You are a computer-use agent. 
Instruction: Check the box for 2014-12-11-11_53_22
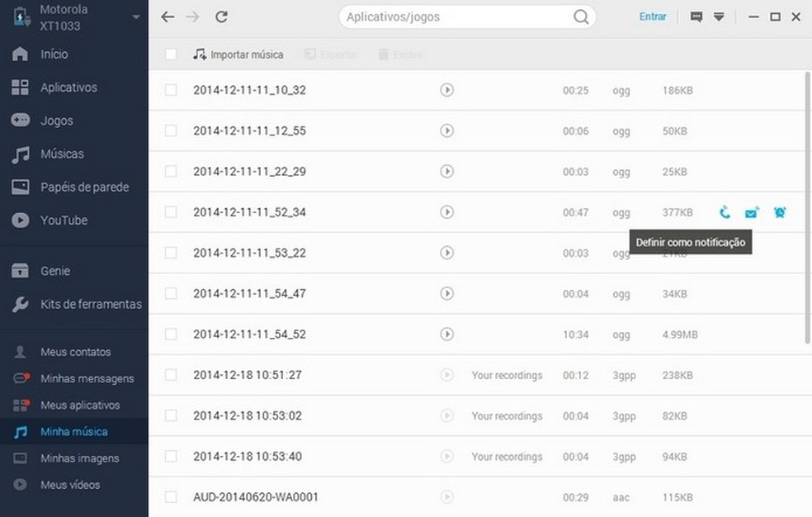pyautogui.click(x=171, y=253)
